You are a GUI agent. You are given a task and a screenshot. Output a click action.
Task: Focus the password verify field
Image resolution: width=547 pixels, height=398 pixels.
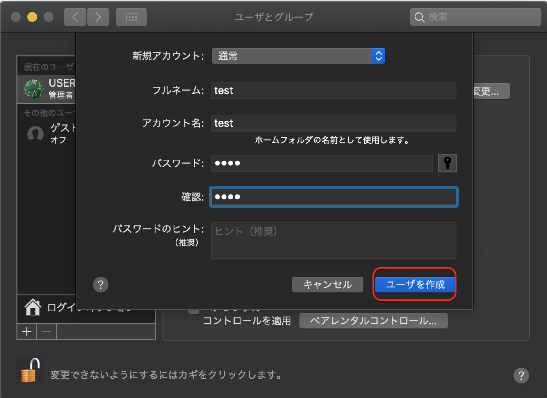(334, 197)
